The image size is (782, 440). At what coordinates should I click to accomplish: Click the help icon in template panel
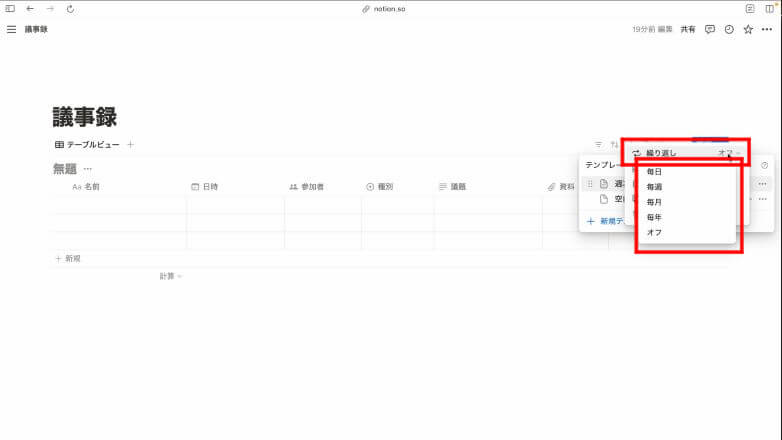pyautogui.click(x=765, y=165)
